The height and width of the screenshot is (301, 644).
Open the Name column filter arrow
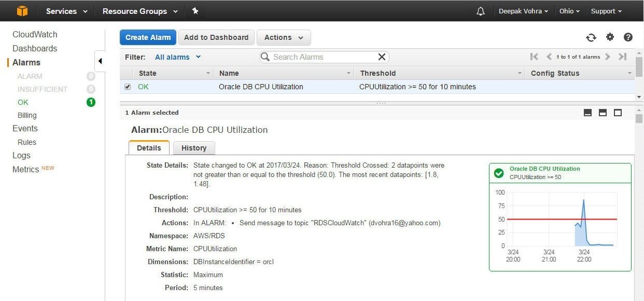click(349, 73)
